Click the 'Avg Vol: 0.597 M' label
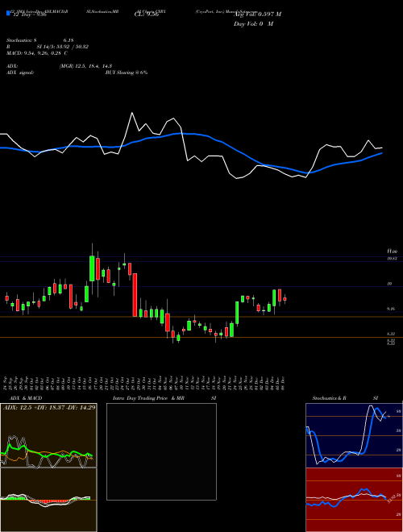The image size is (403, 532). [257, 14]
